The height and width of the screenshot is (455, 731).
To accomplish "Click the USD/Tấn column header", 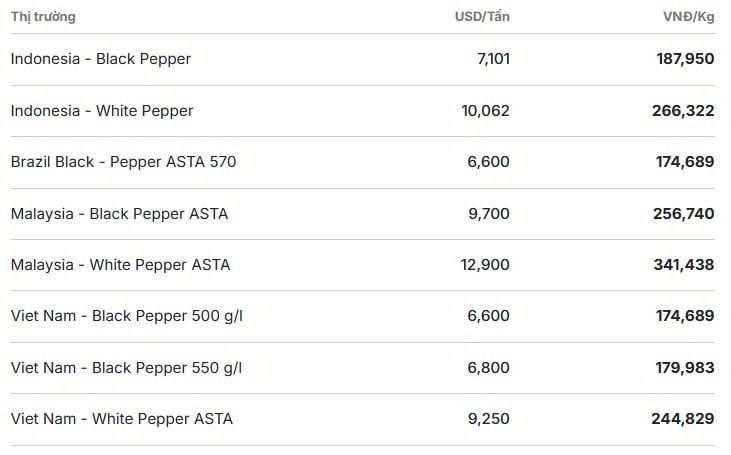I will pos(482,17).
